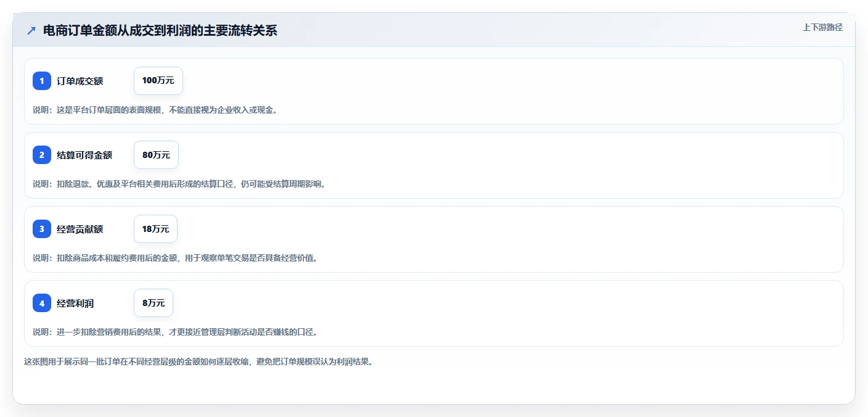868x417 pixels.
Task: Click the 上下游路径 label
Action: click(x=822, y=27)
